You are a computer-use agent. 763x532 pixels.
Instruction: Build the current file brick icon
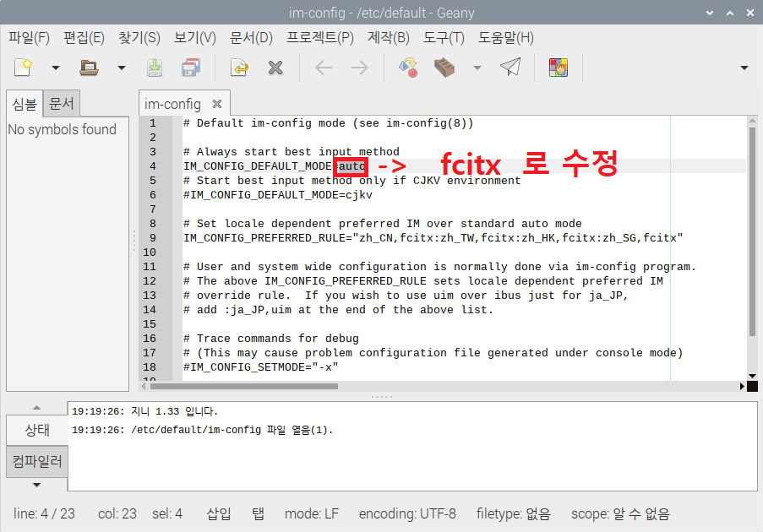click(x=444, y=68)
